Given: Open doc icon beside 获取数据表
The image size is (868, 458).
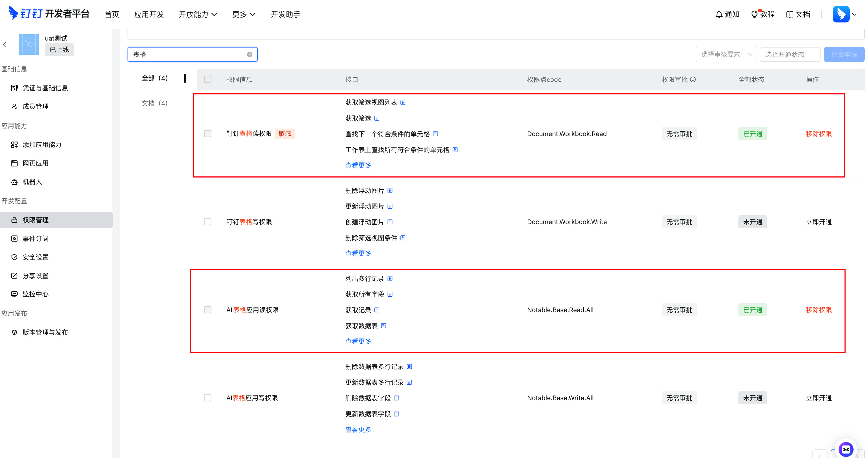Looking at the screenshot, I should pos(384,326).
